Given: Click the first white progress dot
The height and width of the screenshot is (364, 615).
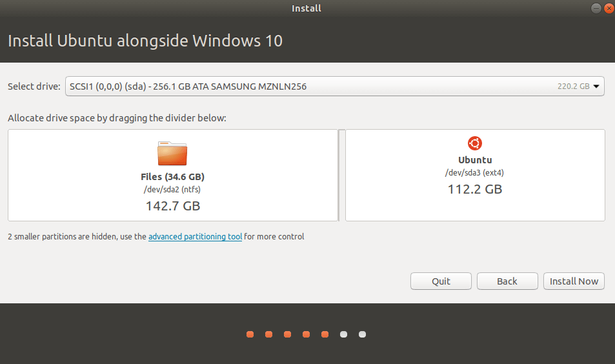Looking at the screenshot, I should (x=343, y=334).
